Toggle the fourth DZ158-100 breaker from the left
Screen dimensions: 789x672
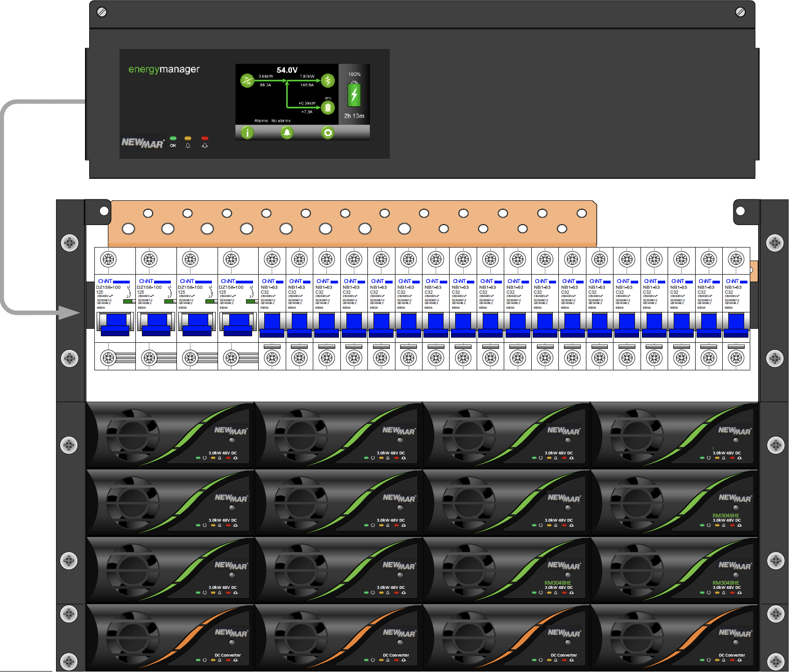click(238, 325)
